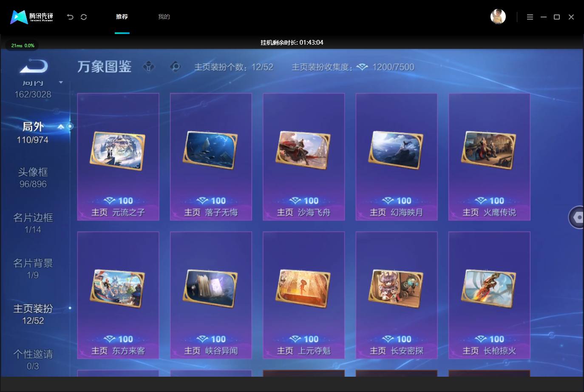This screenshot has height=392, width=584.
Task: Click the 主页装扮个数：12/52 text
Action: (234, 67)
